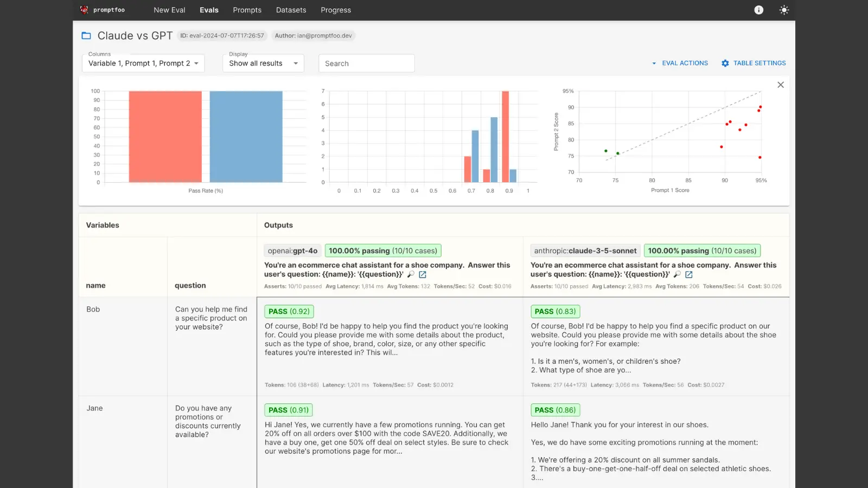Click the eval ID chip
Screen dimensions: 868x488
coord(222,36)
